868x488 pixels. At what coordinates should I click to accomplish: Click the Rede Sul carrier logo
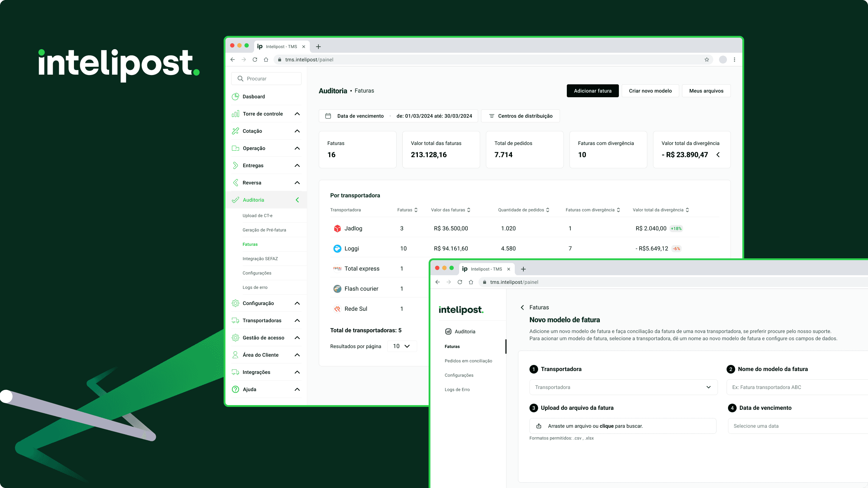[337, 309]
